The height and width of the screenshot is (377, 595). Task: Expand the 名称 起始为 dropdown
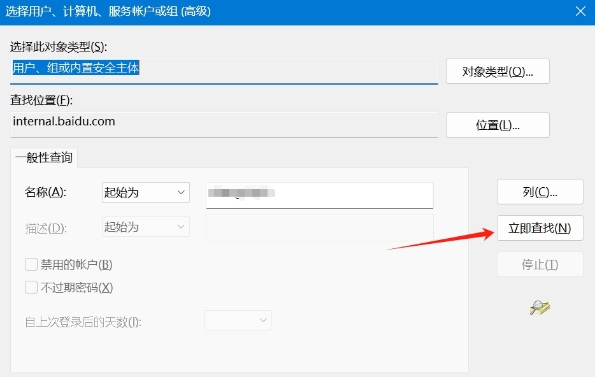point(146,192)
